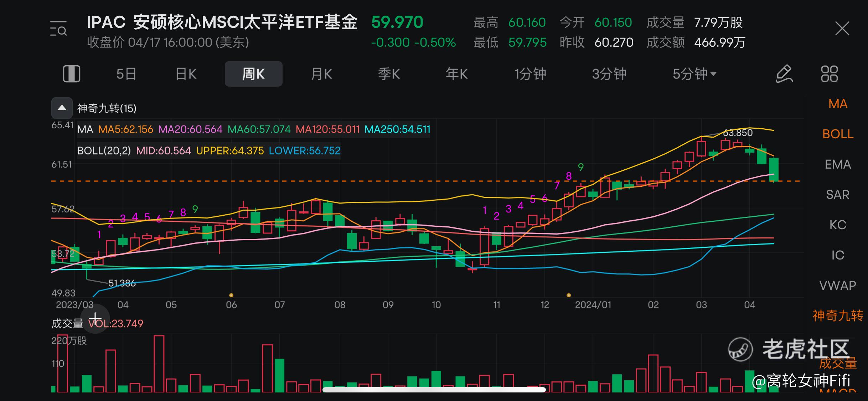
Task: Click the current price 59.970
Action: tap(397, 22)
